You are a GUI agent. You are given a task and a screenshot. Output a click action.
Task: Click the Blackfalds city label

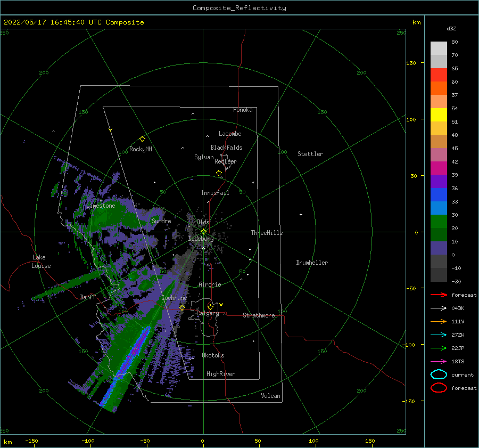point(226,148)
